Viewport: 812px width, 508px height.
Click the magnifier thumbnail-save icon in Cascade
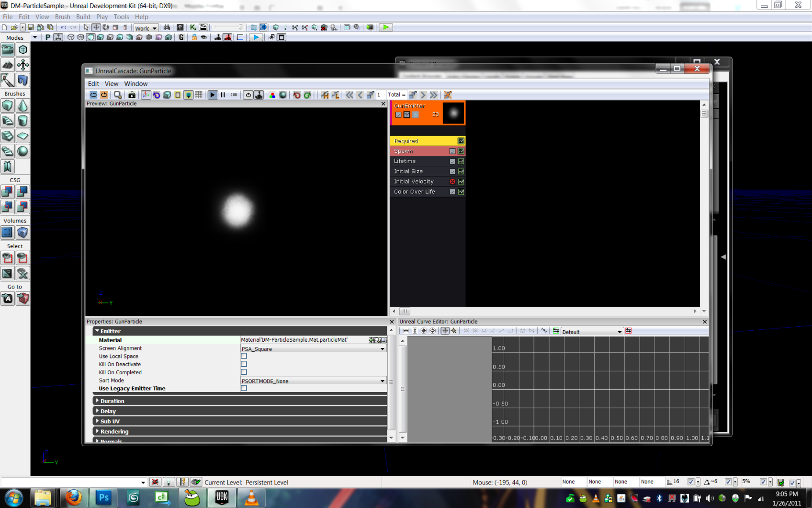(118, 95)
